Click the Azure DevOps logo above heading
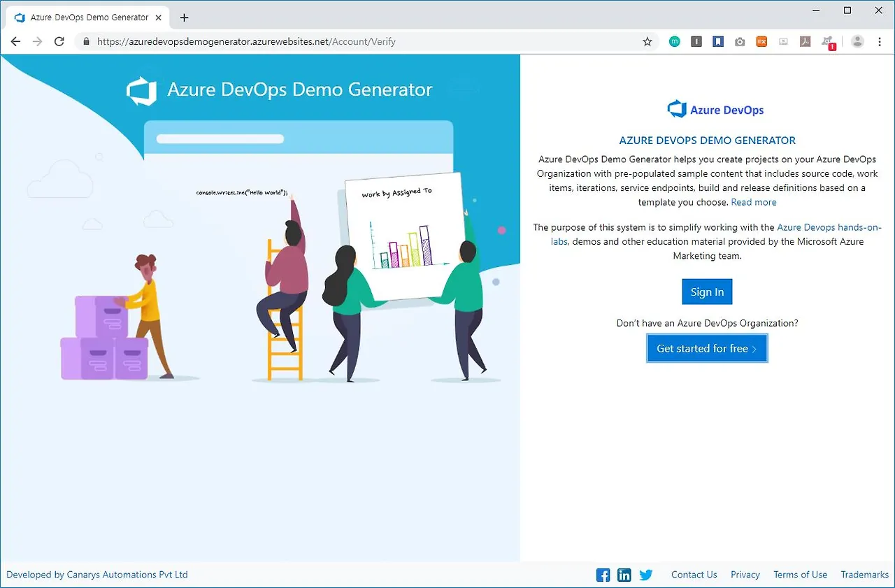This screenshot has height=588, width=895. pyautogui.click(x=715, y=109)
